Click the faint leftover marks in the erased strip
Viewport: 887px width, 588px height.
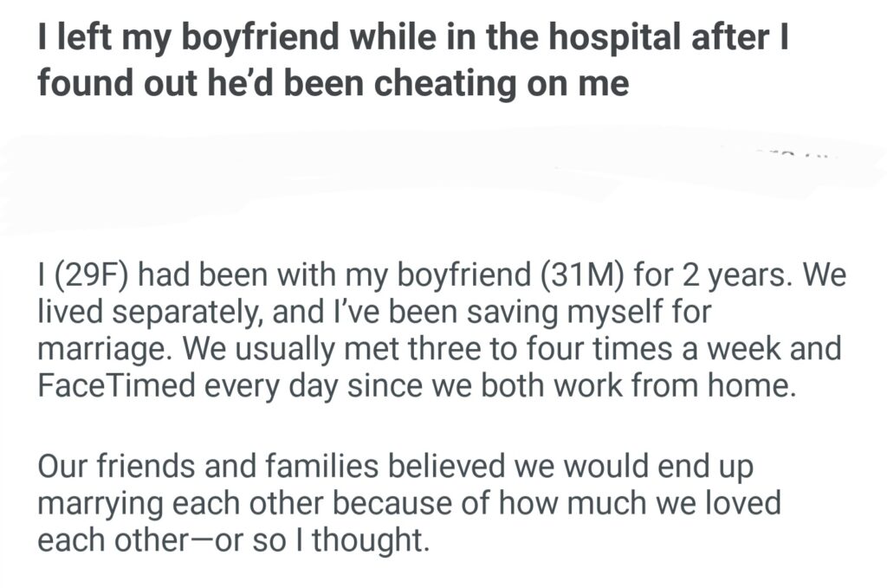pos(793,154)
